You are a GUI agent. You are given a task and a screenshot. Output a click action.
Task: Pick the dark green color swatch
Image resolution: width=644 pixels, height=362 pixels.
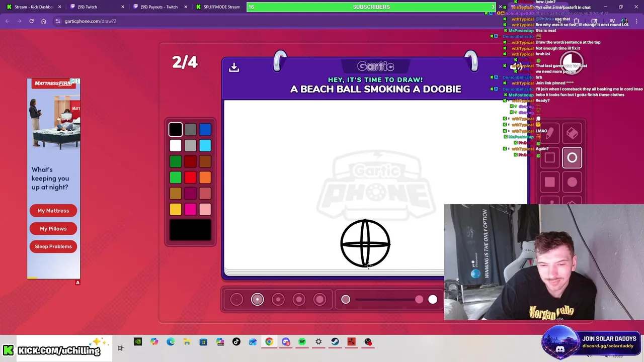click(x=176, y=161)
